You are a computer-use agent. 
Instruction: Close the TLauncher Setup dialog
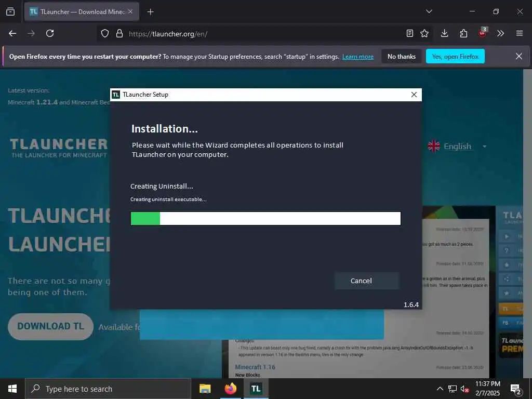(x=414, y=95)
